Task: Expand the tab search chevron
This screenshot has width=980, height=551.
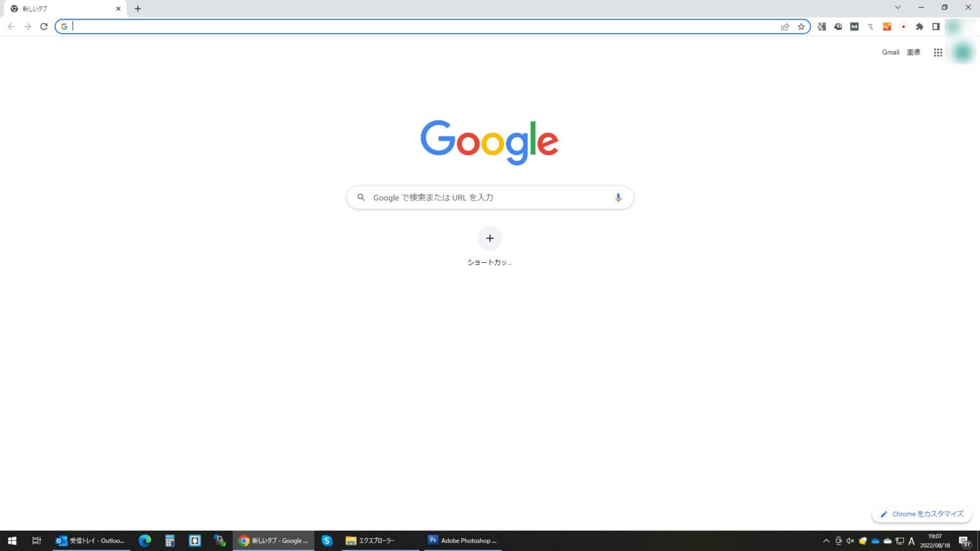Action: (898, 8)
